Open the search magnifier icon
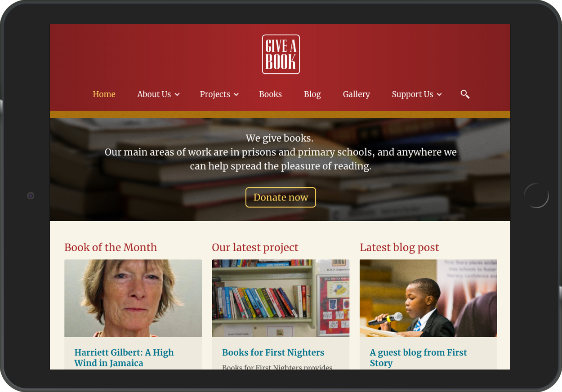Viewport: 562px width, 392px height. click(465, 94)
